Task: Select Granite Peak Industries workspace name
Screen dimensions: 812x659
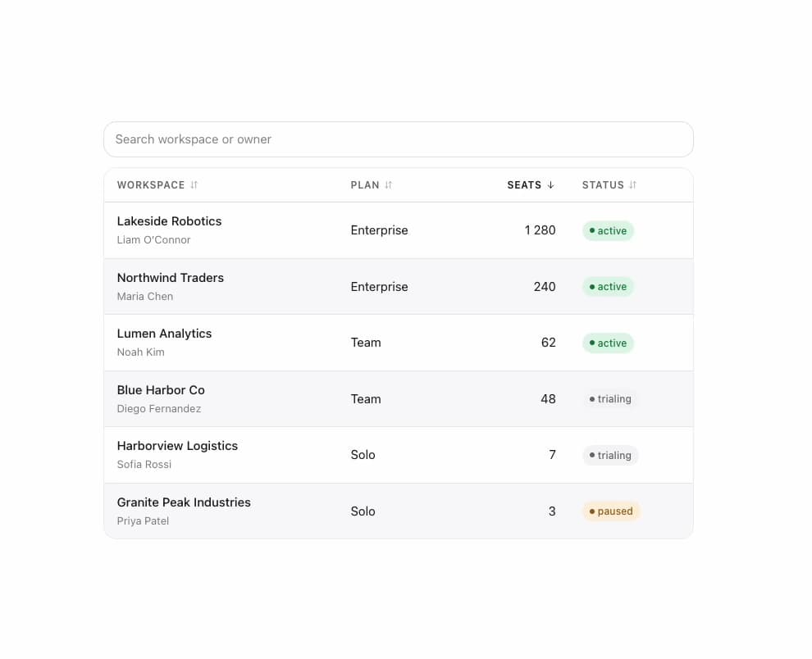Action: tap(184, 502)
